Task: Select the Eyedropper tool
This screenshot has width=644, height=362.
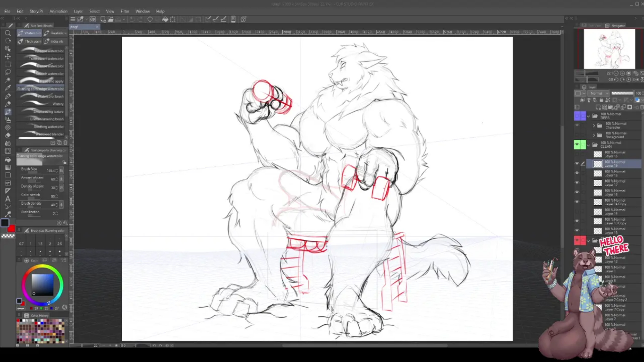Action: click(x=8, y=88)
